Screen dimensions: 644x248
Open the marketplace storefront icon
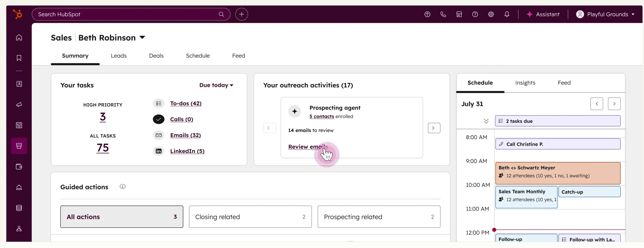pyautogui.click(x=459, y=14)
